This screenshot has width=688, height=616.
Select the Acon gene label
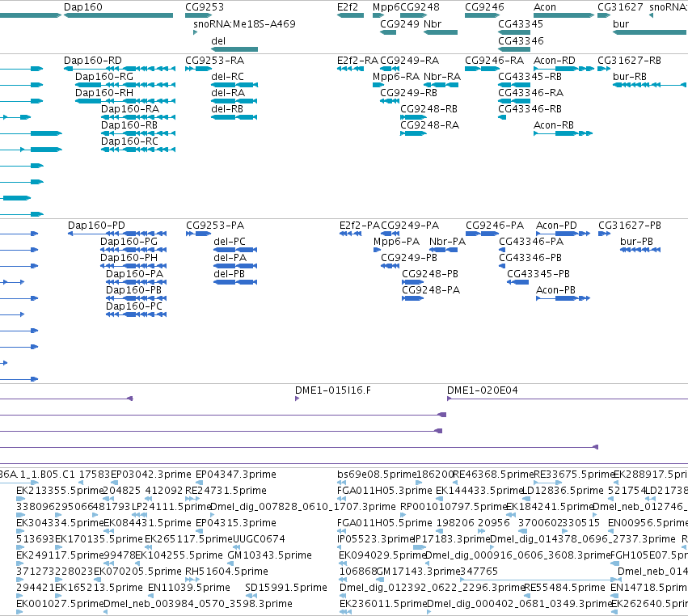pyautogui.click(x=545, y=7)
